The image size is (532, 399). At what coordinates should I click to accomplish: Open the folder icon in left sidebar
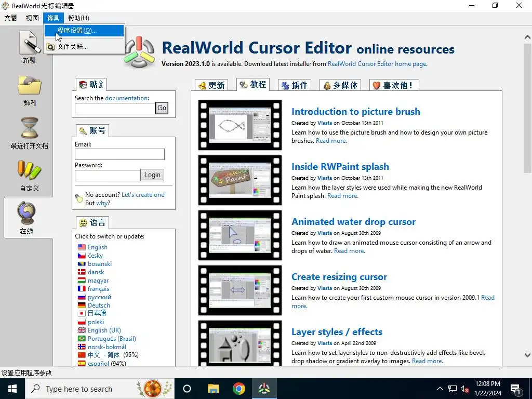point(30,85)
